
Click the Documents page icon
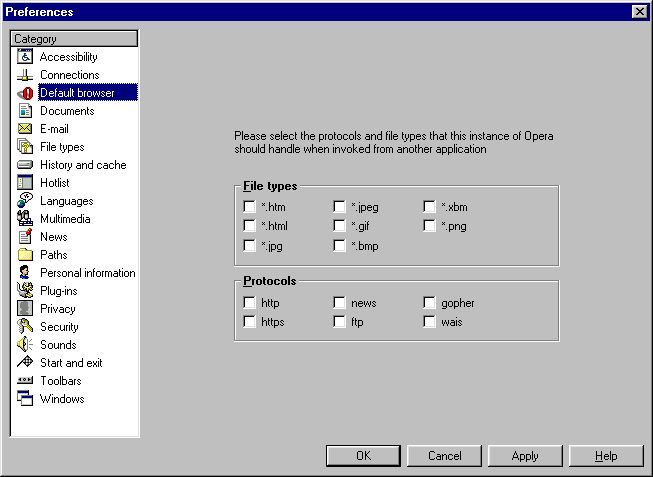[x=25, y=111]
